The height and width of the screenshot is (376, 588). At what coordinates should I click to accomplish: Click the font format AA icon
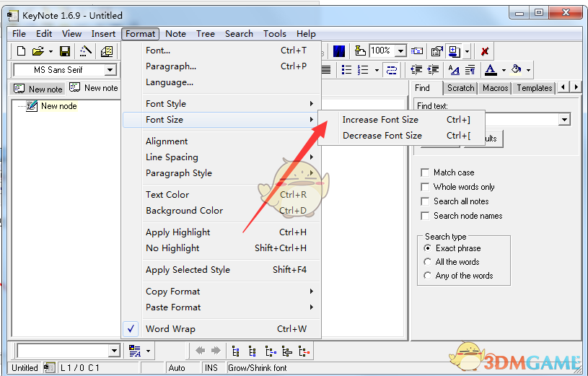coord(454,70)
